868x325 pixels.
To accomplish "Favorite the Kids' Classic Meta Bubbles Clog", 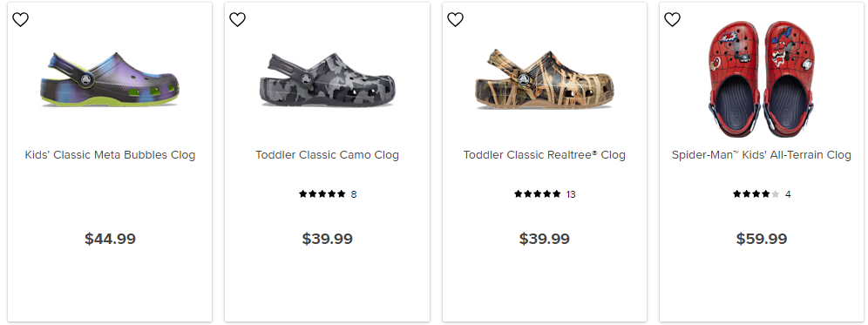I will [21, 19].
